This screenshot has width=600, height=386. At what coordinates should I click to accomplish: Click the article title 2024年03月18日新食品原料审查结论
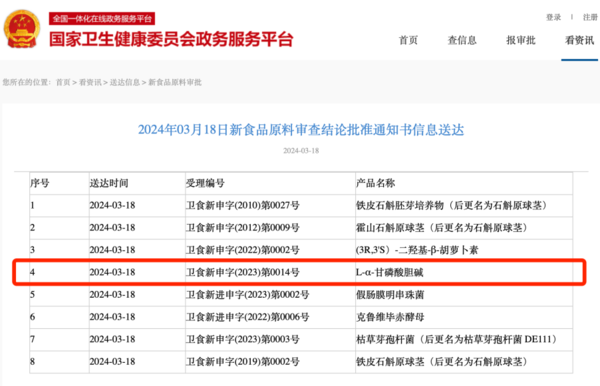[x=301, y=130]
